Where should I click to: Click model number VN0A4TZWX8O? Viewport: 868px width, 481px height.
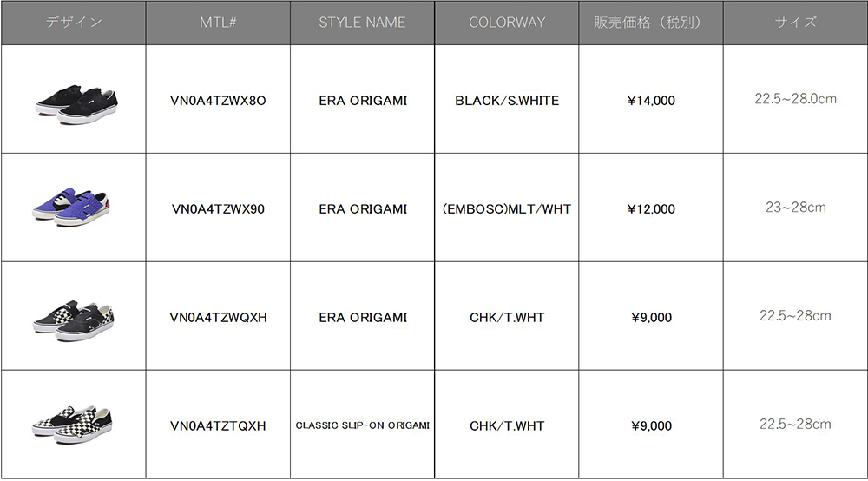(218, 101)
